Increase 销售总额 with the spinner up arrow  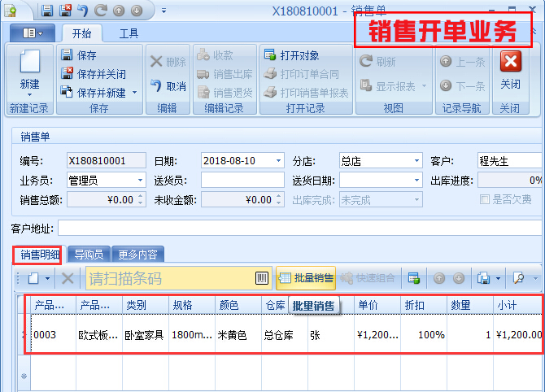[x=141, y=196]
